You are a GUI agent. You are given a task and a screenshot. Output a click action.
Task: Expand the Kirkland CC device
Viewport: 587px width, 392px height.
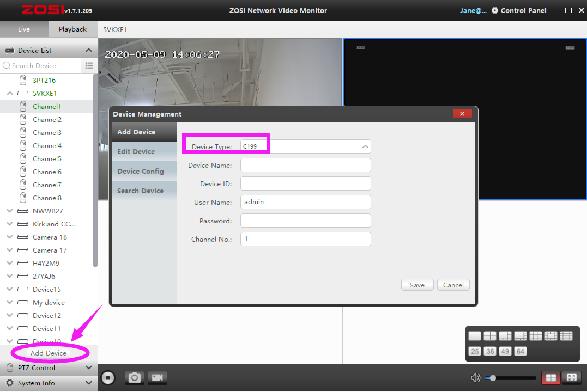(x=10, y=224)
